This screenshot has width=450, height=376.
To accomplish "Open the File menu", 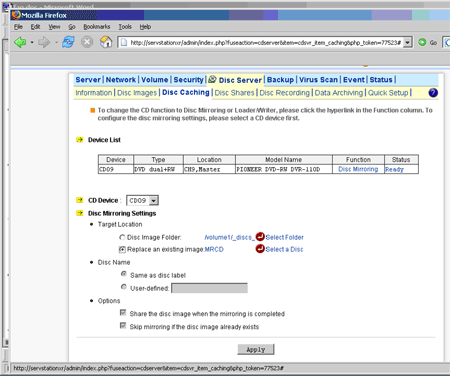I will (18, 27).
